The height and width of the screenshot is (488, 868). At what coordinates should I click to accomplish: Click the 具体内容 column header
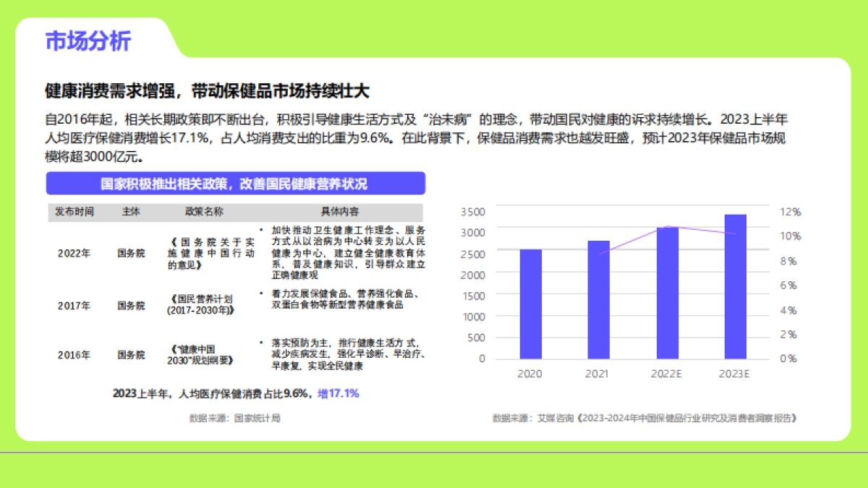pos(340,211)
